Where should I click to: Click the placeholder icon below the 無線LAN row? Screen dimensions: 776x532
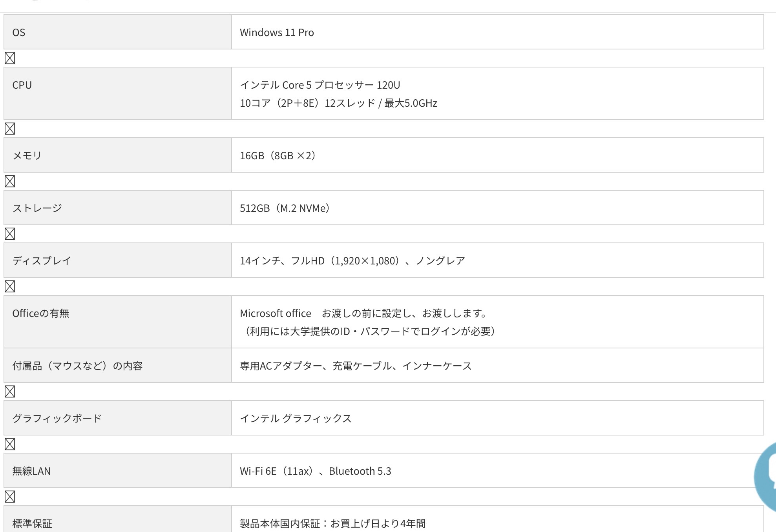[10, 497]
